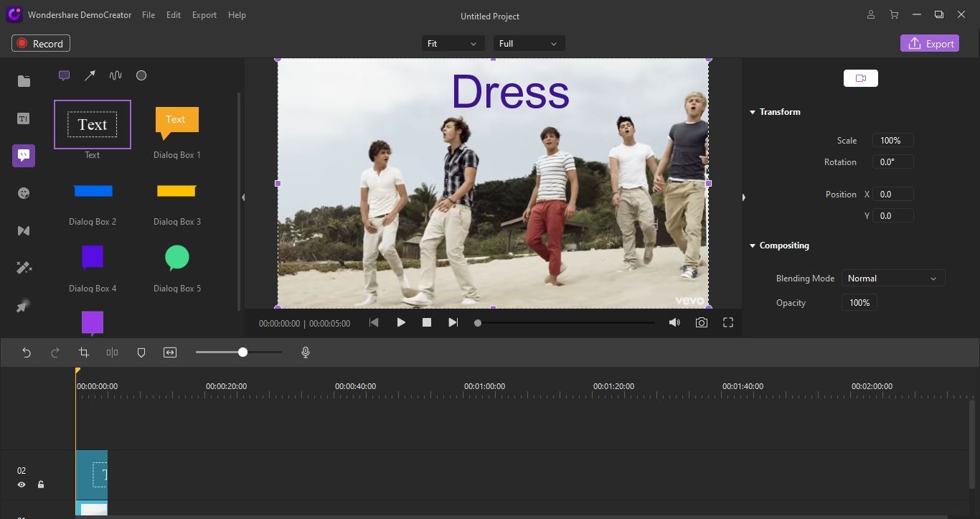Open the transitions panel in sidebar
Screen dimensions: 980x519
pos(24,230)
